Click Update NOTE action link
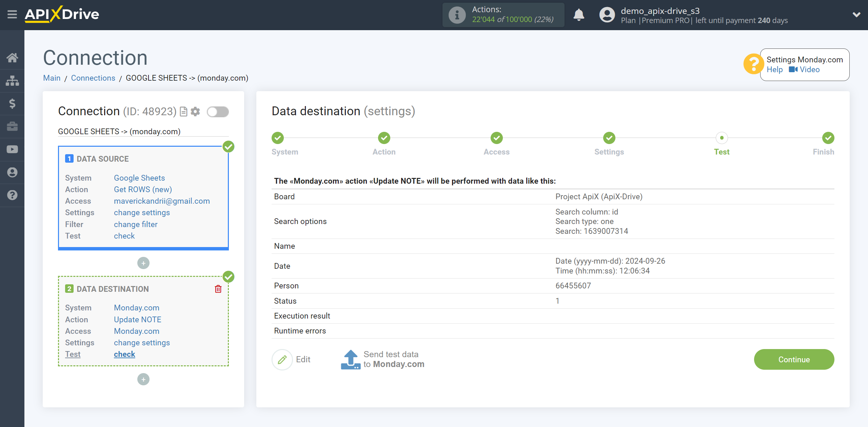 (x=138, y=320)
